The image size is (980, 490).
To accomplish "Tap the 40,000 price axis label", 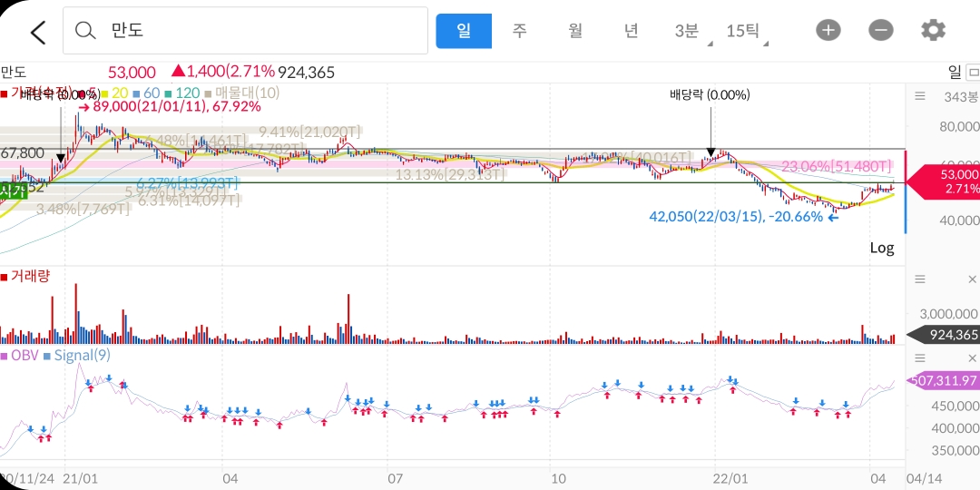I will coord(959,220).
